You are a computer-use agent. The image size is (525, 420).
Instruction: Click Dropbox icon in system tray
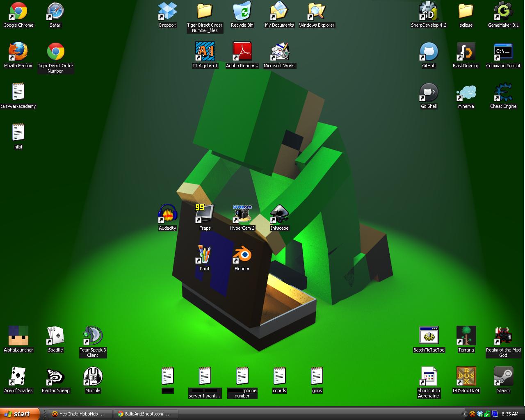479,414
